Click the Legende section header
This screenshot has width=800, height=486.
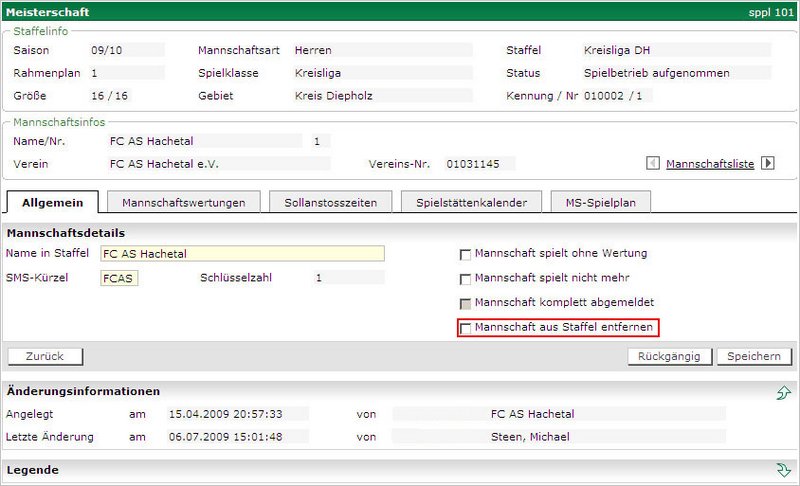pos(33,470)
